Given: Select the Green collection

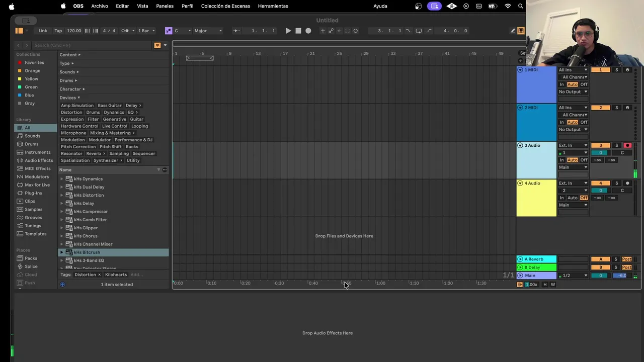Looking at the screenshot, I should click(31, 87).
